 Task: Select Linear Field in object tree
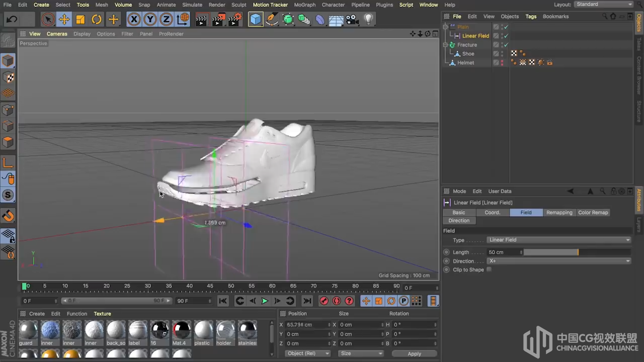coord(475,36)
